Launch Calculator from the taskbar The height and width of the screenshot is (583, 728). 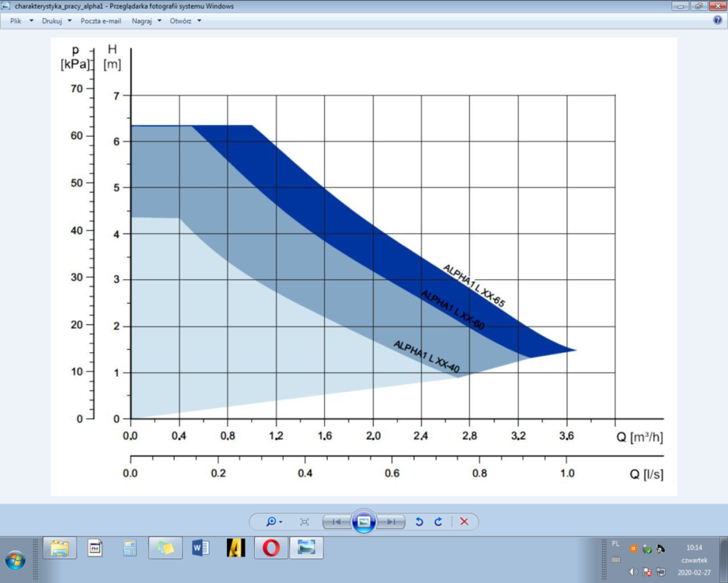[x=130, y=548]
